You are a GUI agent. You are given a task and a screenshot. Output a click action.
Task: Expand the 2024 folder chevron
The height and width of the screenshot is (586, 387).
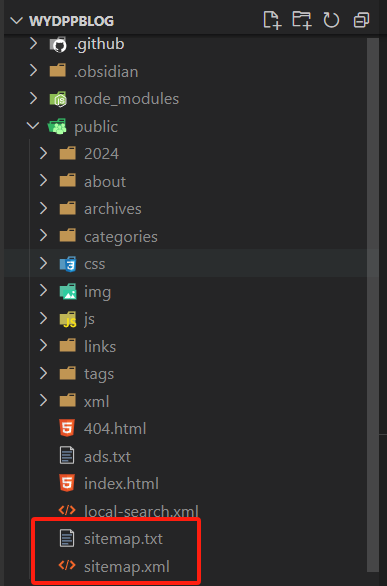pyautogui.click(x=43, y=154)
